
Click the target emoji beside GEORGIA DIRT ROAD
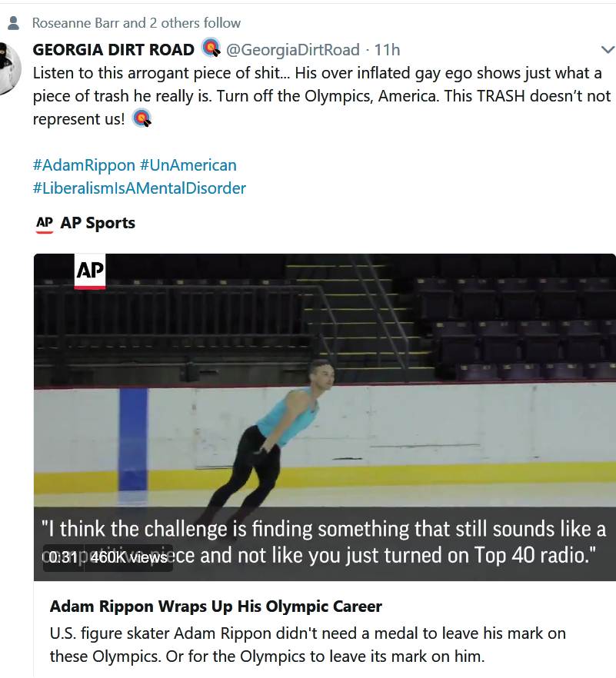click(x=211, y=49)
